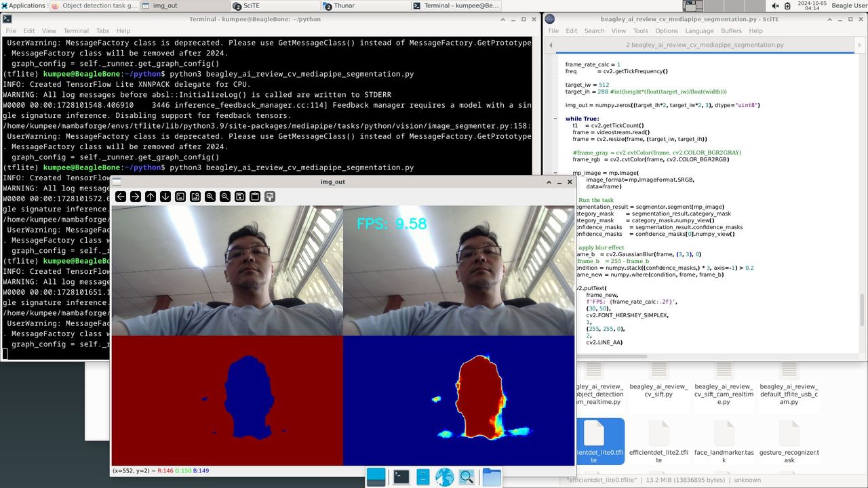Reset zoom to original size in img_out

[180, 197]
